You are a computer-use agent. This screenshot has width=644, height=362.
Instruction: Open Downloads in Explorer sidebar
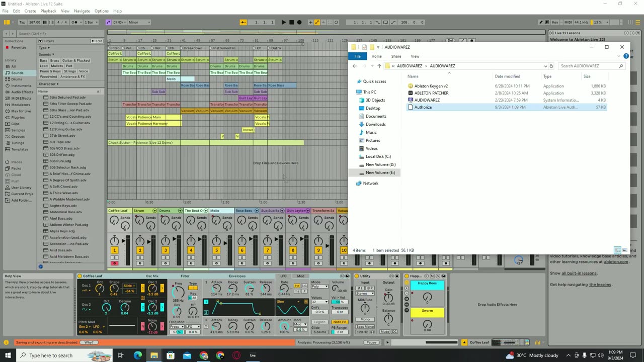click(x=375, y=124)
